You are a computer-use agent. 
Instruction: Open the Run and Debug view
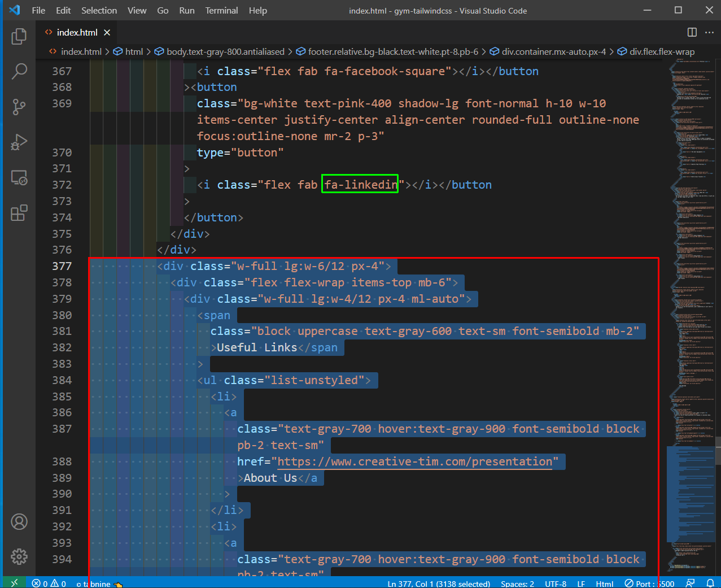19,142
